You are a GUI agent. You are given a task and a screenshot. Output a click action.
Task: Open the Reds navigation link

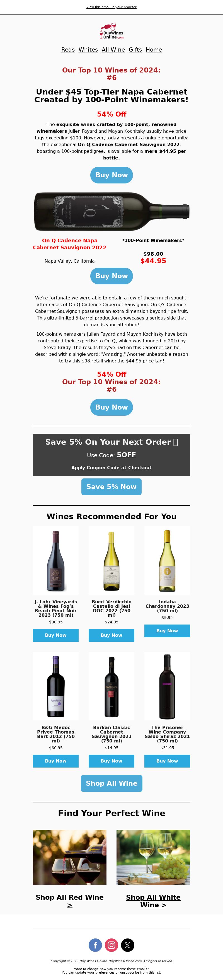point(68,50)
